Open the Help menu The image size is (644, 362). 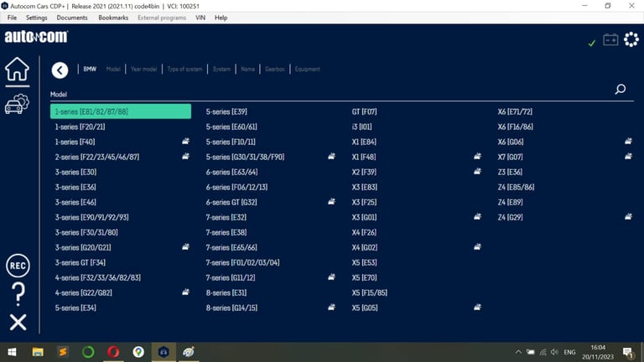pyautogui.click(x=221, y=18)
